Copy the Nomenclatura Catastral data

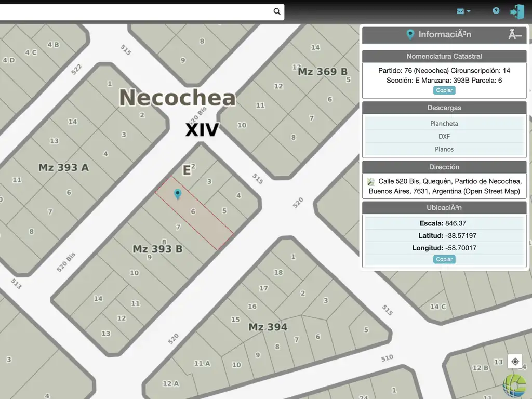click(444, 90)
